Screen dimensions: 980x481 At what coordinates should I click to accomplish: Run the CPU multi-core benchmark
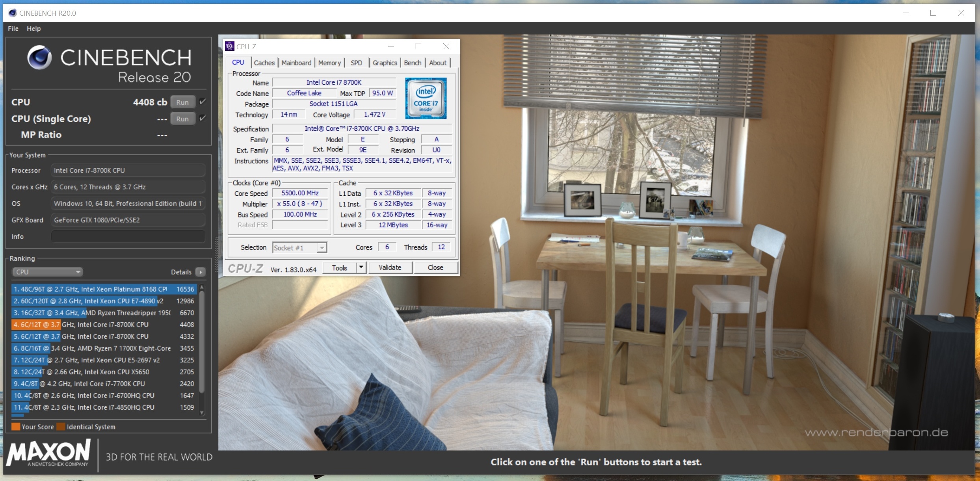[182, 102]
